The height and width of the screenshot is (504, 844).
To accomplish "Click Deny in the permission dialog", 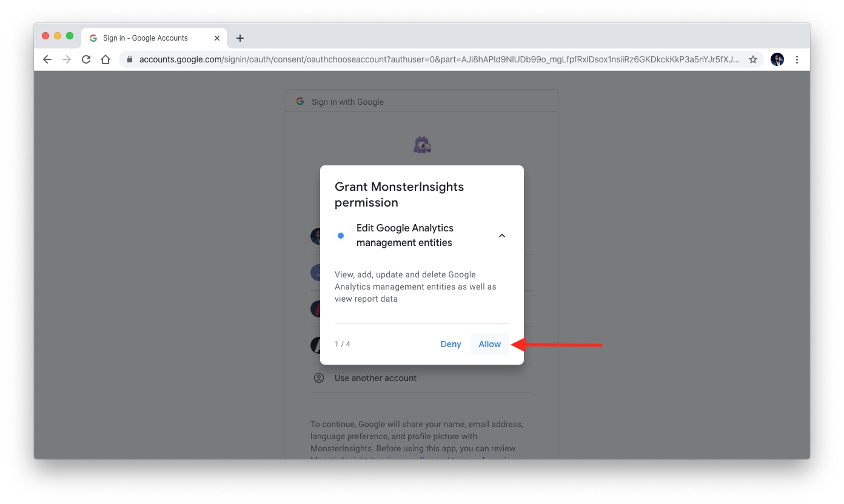I will point(450,344).
